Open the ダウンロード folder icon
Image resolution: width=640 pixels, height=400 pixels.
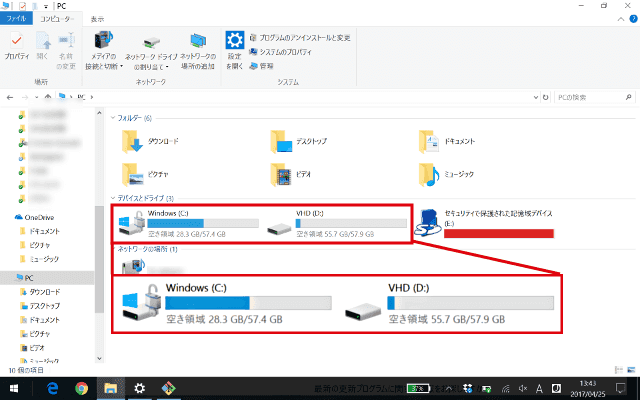tap(134, 142)
